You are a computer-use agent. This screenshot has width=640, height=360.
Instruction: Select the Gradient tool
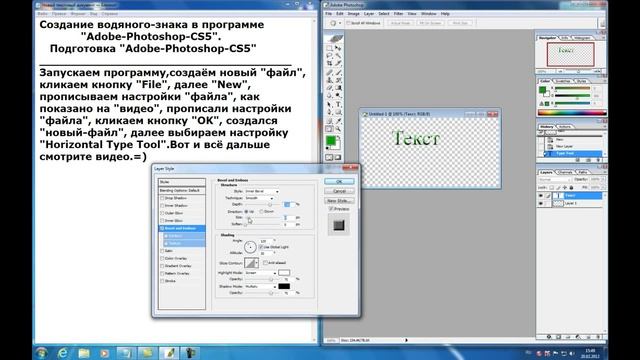(x=338, y=88)
